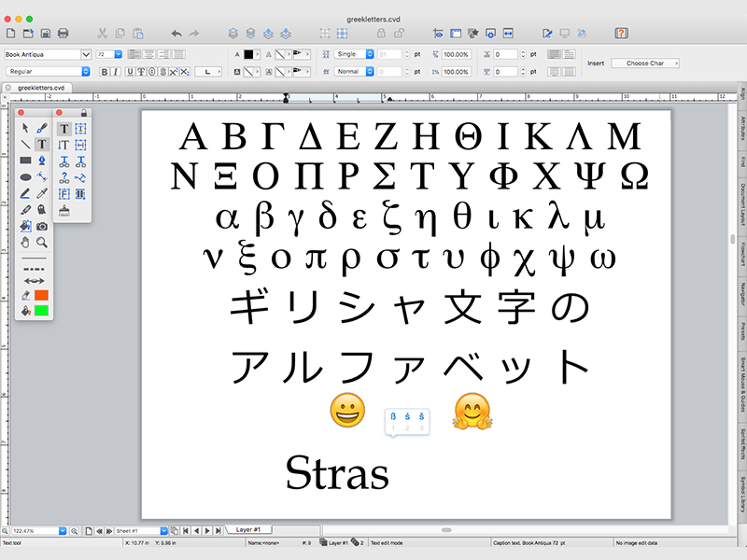
Task: Activate the Magnifier zoom tool
Action: click(42, 242)
